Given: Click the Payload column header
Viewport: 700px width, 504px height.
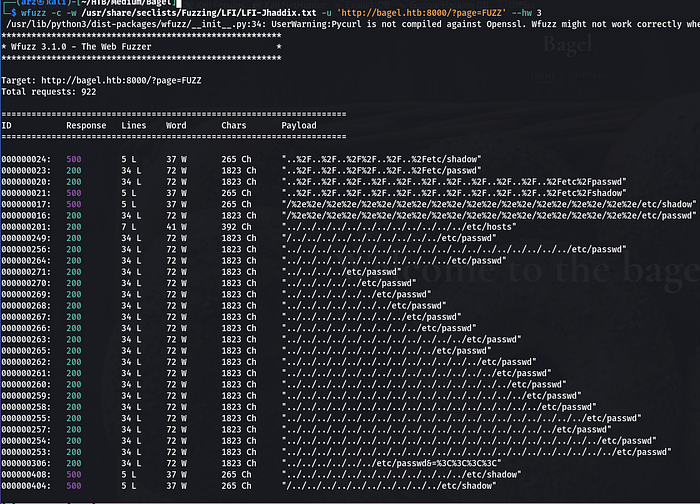Looking at the screenshot, I should pos(299,125).
